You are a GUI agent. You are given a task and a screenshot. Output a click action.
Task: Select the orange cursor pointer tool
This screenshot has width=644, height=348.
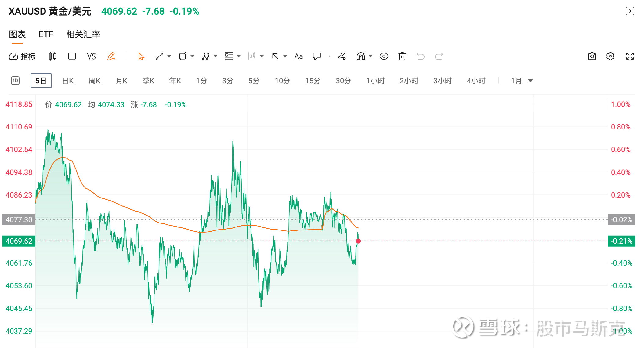[x=141, y=56]
